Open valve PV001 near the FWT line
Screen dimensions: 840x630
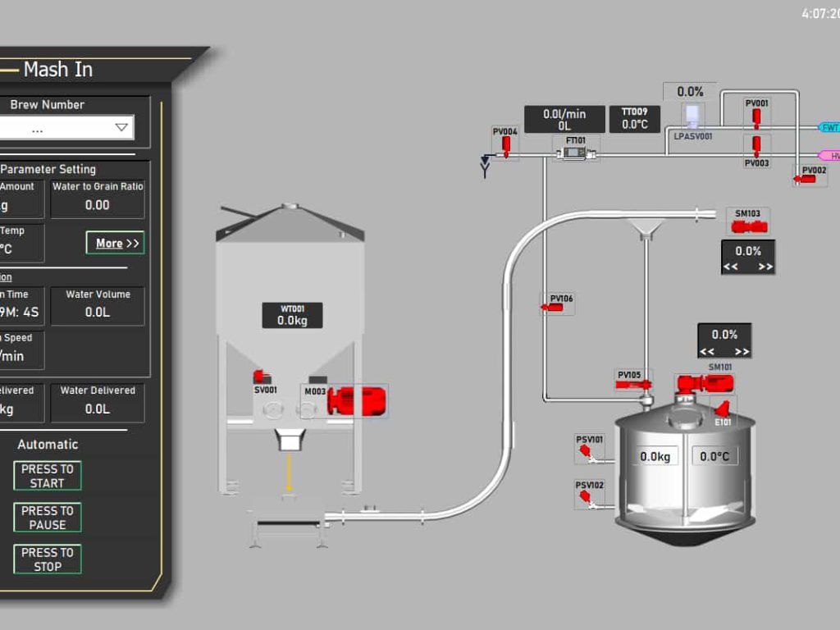pos(756,116)
